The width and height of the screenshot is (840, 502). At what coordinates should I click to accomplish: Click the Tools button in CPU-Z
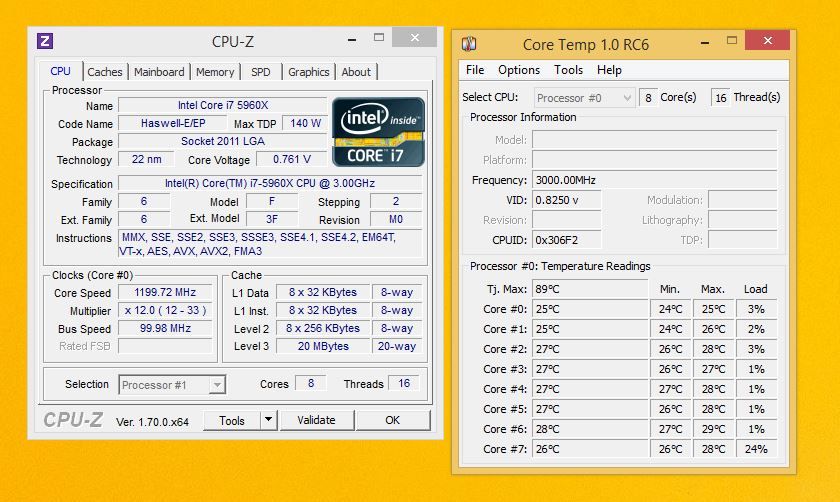pyautogui.click(x=232, y=421)
